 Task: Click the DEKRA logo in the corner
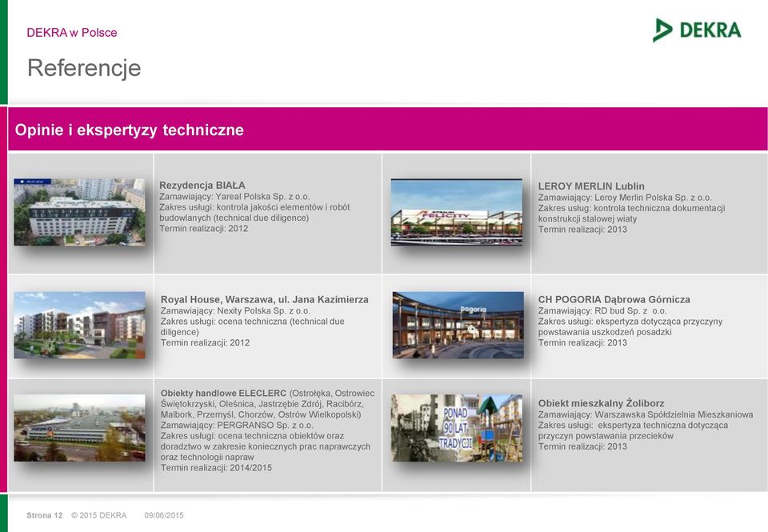click(697, 30)
